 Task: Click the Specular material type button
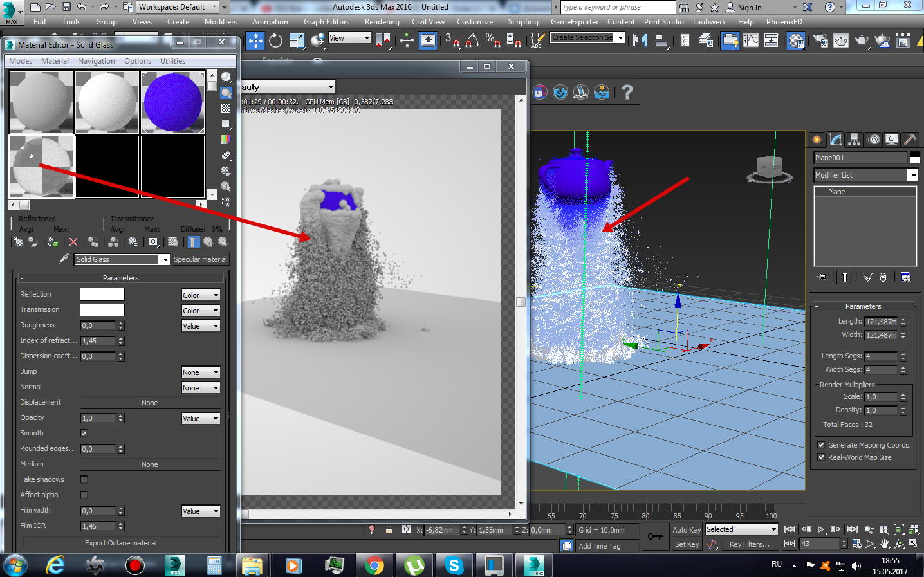[200, 259]
